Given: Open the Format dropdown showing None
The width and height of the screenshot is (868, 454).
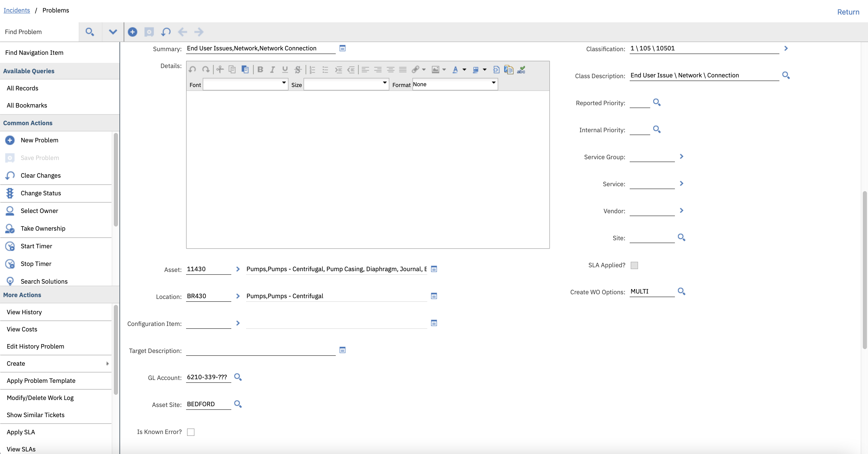Looking at the screenshot, I should coord(455,84).
